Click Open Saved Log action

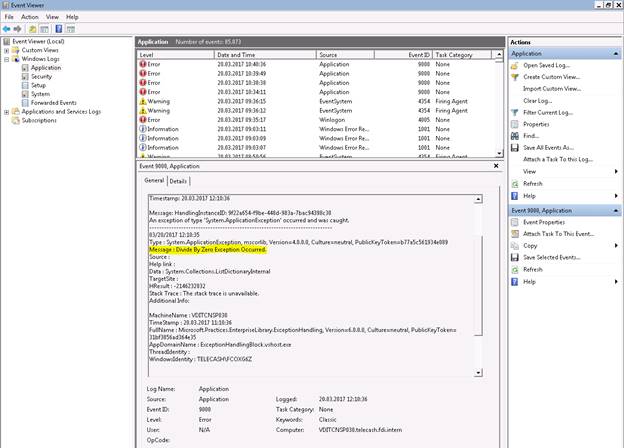pyautogui.click(x=546, y=65)
